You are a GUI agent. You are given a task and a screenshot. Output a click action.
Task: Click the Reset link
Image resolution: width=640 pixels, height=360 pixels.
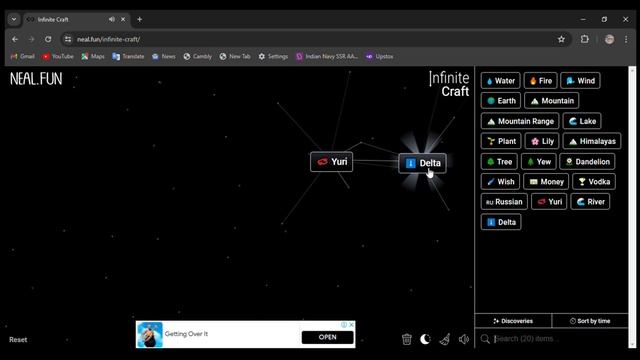point(18,340)
